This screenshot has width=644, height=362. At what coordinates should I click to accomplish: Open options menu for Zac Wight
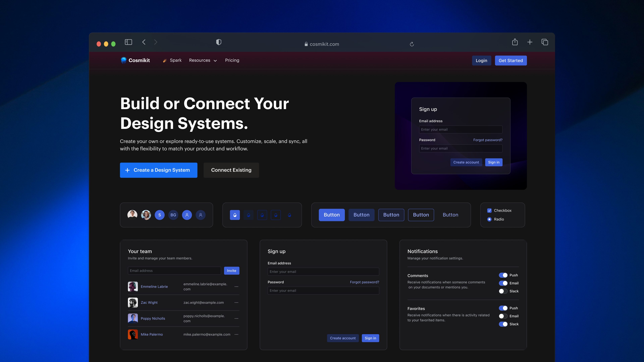(x=236, y=303)
